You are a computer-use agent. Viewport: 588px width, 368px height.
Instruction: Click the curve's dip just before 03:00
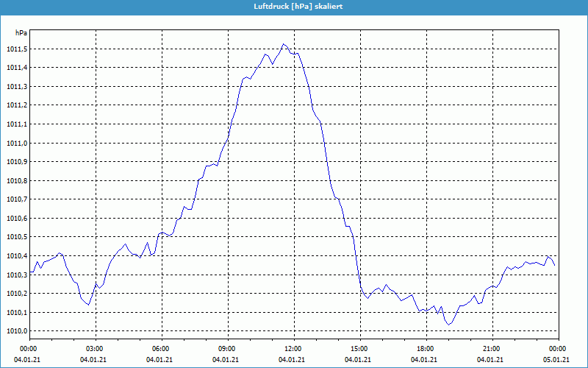(x=88, y=304)
